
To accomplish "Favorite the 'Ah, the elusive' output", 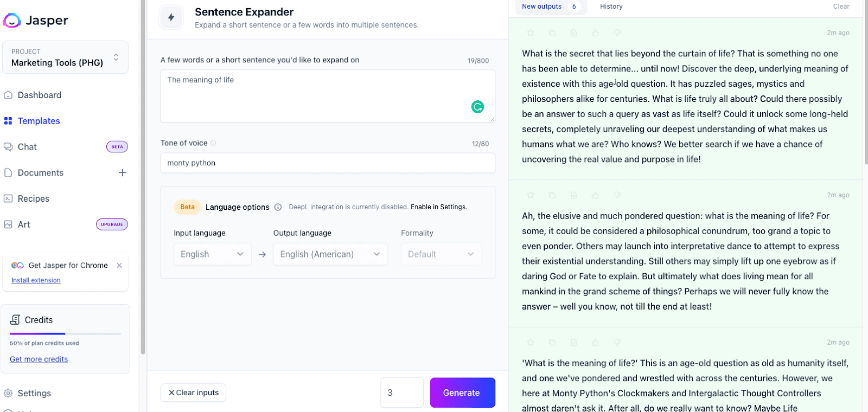I will coord(531,195).
